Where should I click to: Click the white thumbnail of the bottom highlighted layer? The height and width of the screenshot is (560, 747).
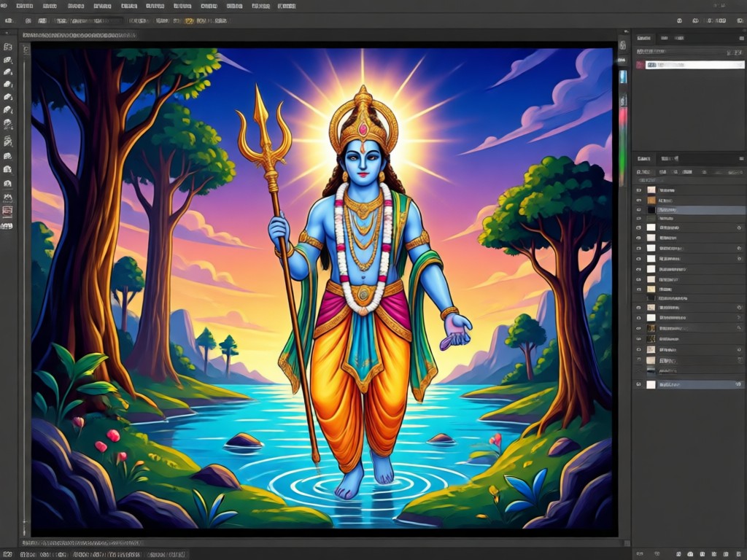(x=651, y=384)
